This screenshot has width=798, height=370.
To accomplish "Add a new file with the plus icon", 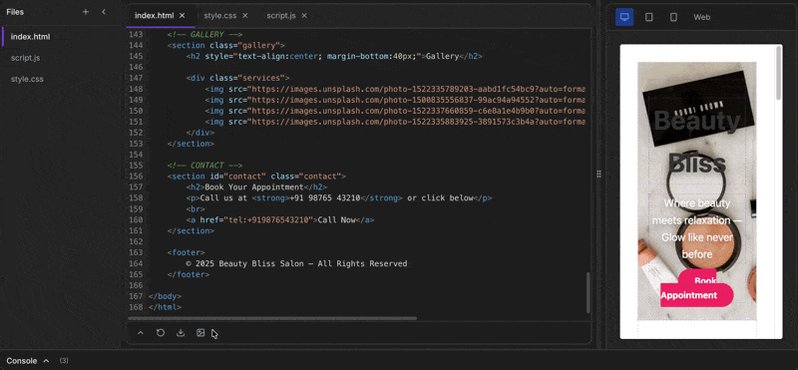I will pos(86,12).
